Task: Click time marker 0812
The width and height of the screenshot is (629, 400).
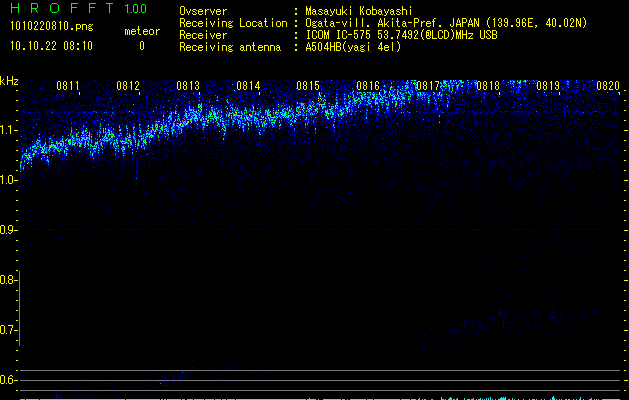Action: pyautogui.click(x=128, y=86)
